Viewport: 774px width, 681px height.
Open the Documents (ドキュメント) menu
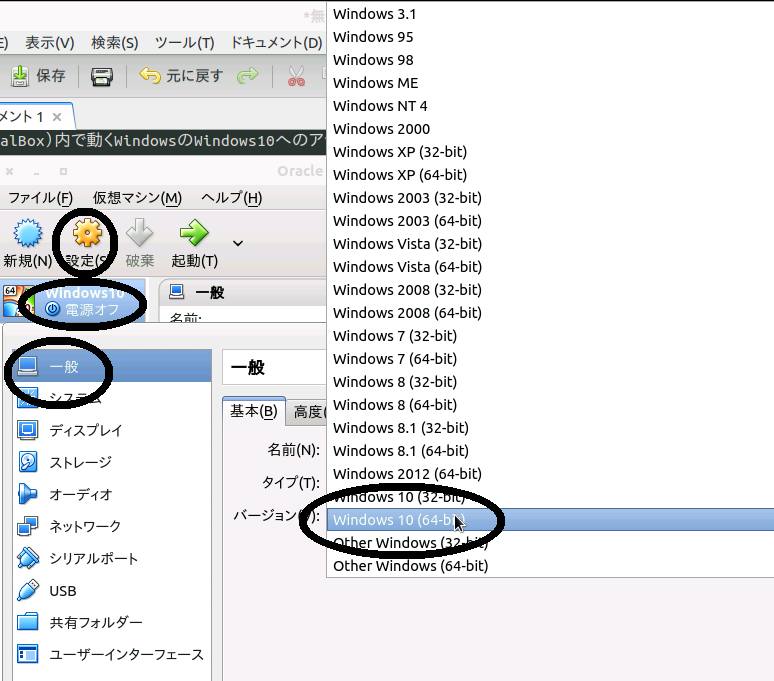276,43
